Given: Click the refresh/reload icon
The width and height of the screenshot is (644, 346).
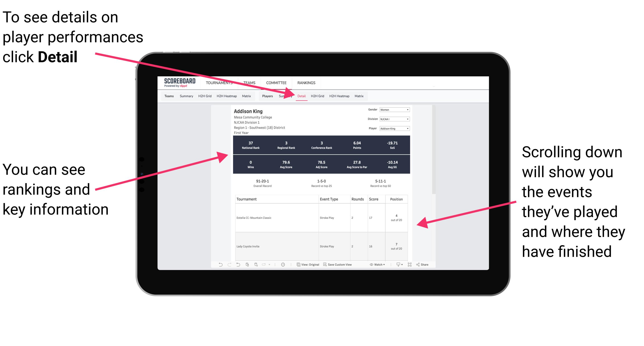Looking at the screenshot, I should pos(246,268).
